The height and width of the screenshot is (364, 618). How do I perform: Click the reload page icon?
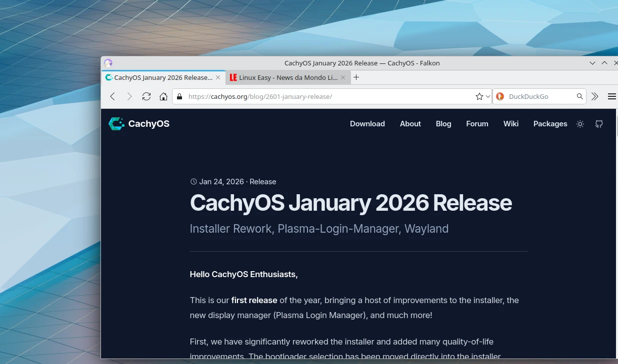coord(146,96)
